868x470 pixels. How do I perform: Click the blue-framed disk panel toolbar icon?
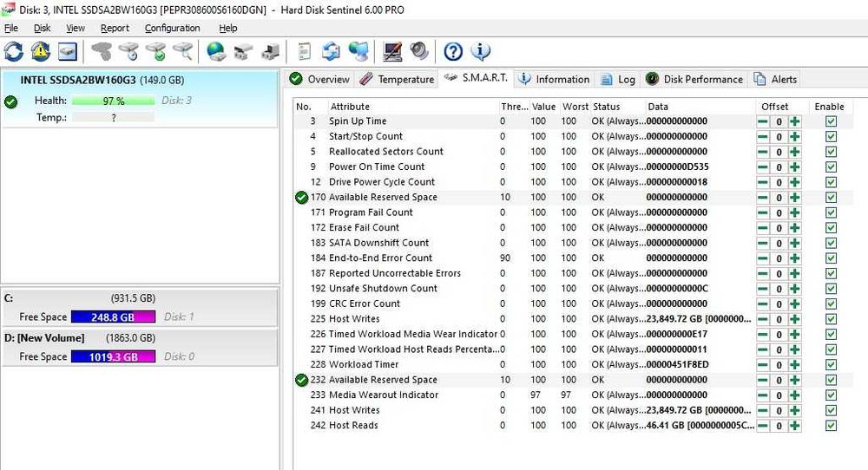coord(68,51)
